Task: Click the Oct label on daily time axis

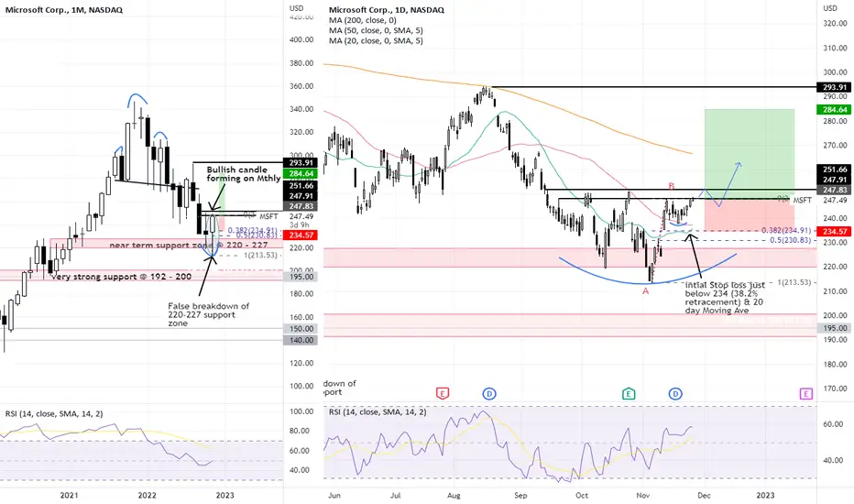Action: (582, 495)
